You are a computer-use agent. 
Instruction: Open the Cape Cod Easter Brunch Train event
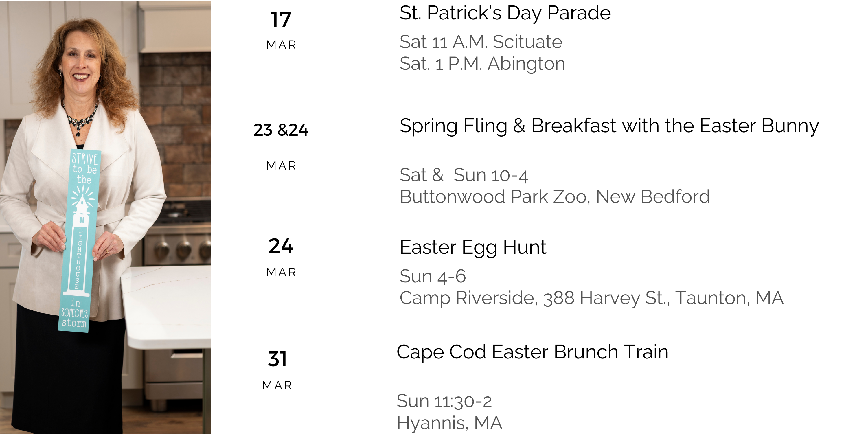click(x=532, y=352)
